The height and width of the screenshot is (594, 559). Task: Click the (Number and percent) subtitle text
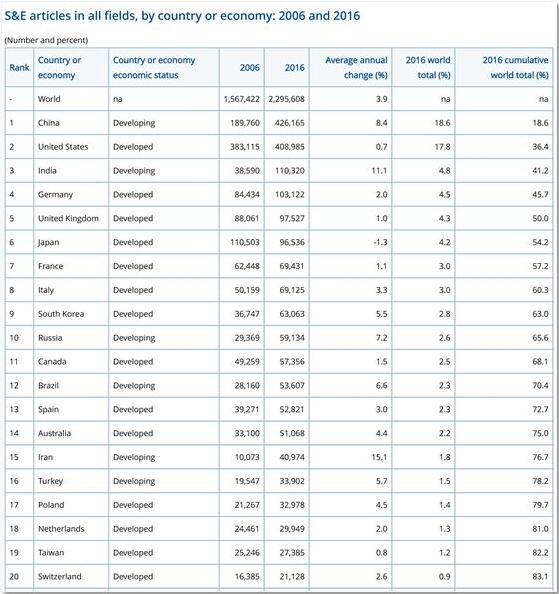46,40
